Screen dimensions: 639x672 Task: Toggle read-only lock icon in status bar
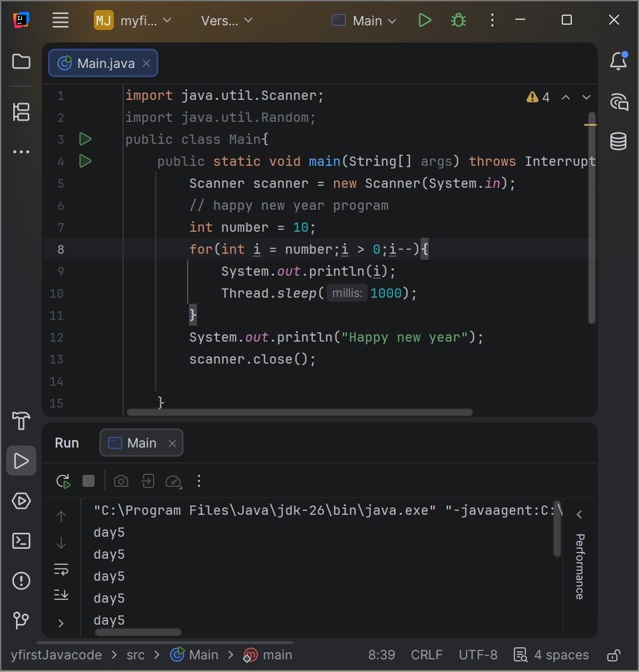614,655
